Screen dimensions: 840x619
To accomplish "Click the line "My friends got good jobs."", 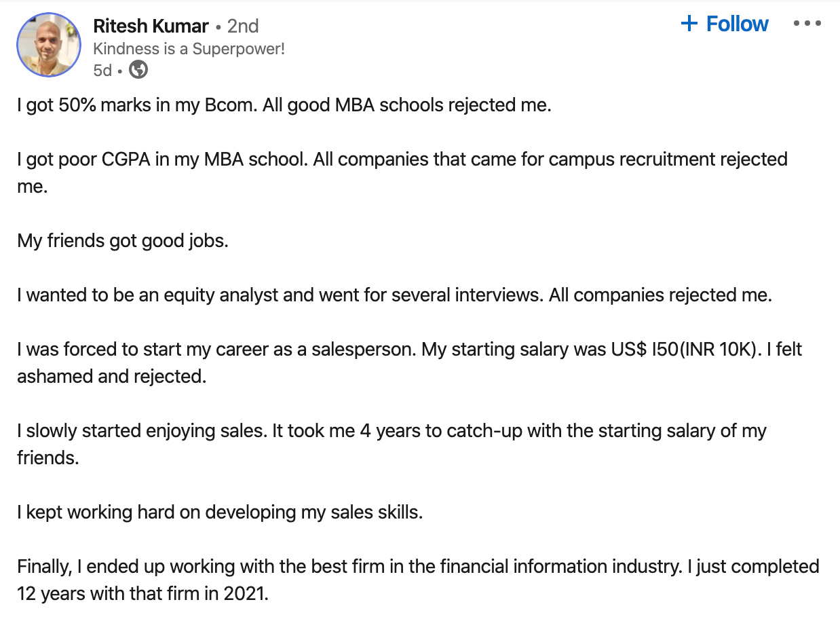I will [x=123, y=241].
